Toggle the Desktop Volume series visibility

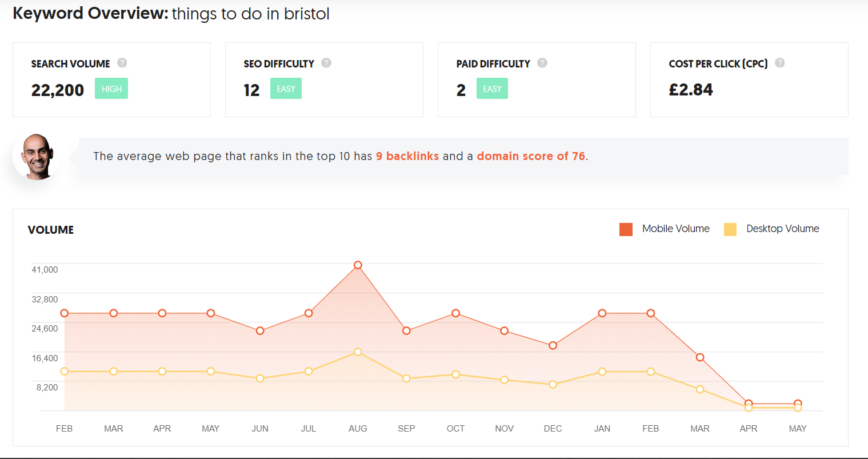coord(782,229)
